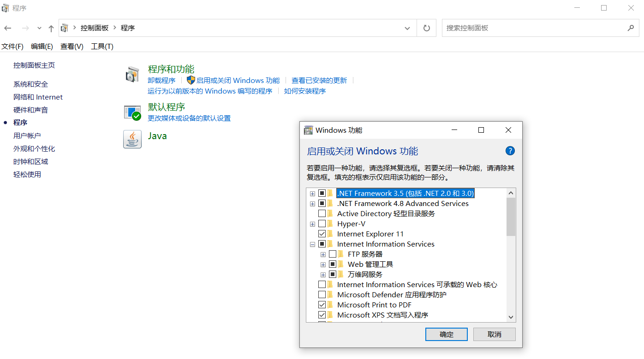The image size is (644, 359).
Task: Open 更改媒体或设备的默认设置 link
Action: (x=189, y=118)
